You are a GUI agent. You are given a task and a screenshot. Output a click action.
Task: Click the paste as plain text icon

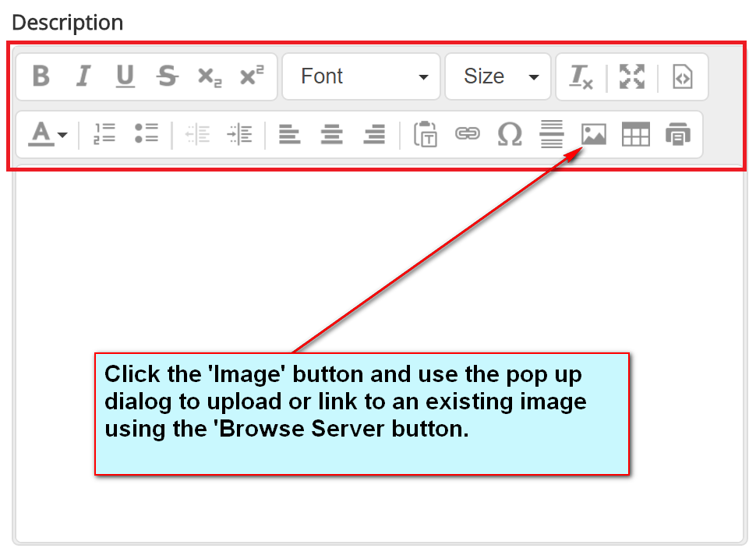tap(426, 134)
